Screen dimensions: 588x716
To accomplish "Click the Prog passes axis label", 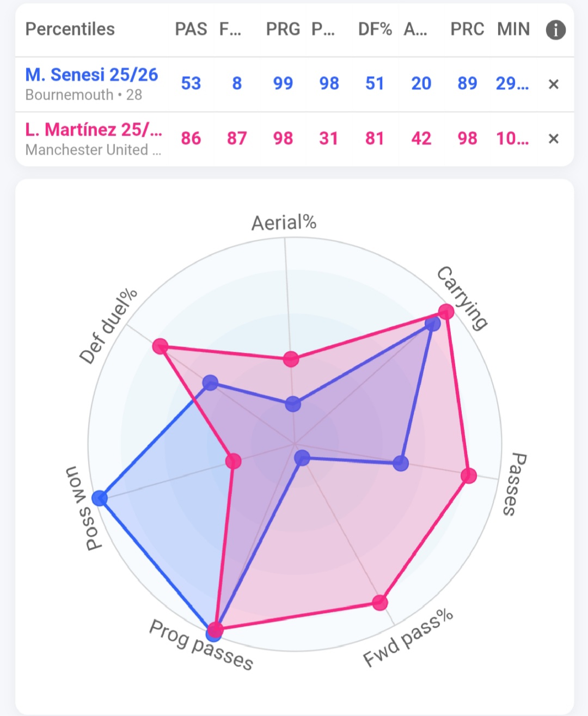I will [201, 645].
